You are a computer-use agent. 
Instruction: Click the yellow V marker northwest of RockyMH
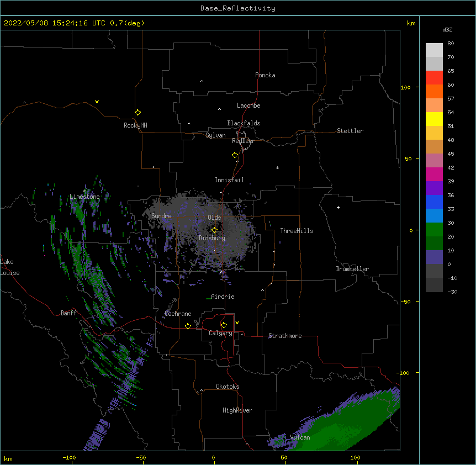tap(97, 102)
